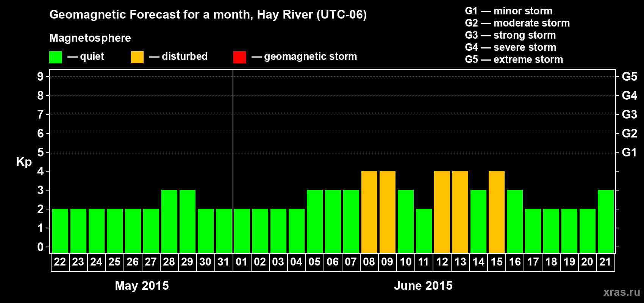Image resolution: width=644 pixels, height=303 pixels.
Task: Click the date label 25 on the axis
Action: 114,262
